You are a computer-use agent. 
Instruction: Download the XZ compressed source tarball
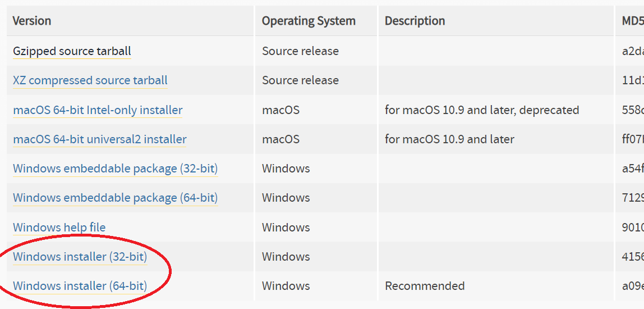point(90,80)
